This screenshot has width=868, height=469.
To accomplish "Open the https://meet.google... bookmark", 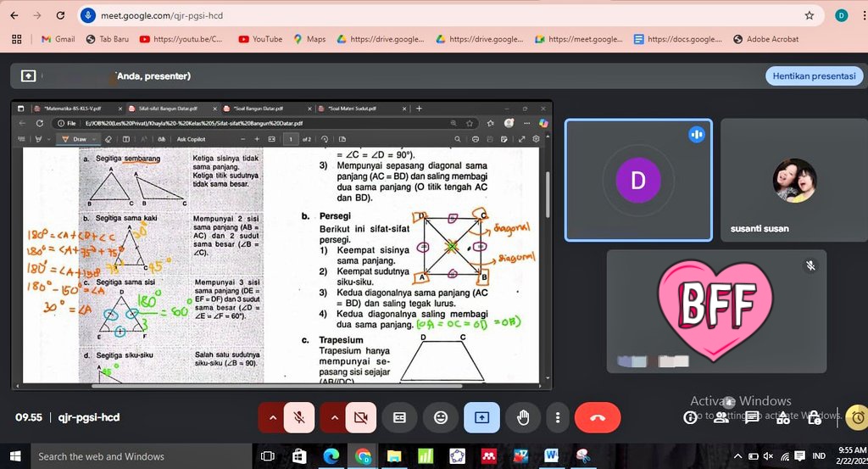I will (578, 39).
